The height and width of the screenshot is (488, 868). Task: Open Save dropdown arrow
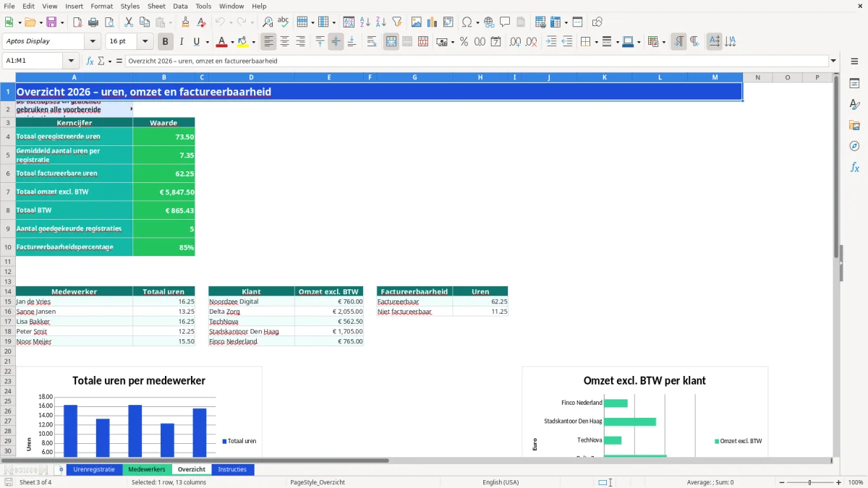tap(62, 22)
